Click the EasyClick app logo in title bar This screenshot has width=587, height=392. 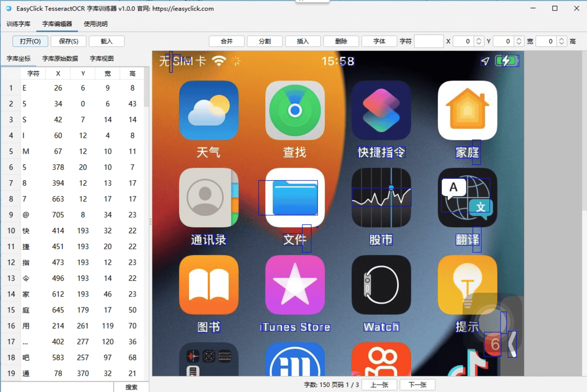click(x=9, y=8)
